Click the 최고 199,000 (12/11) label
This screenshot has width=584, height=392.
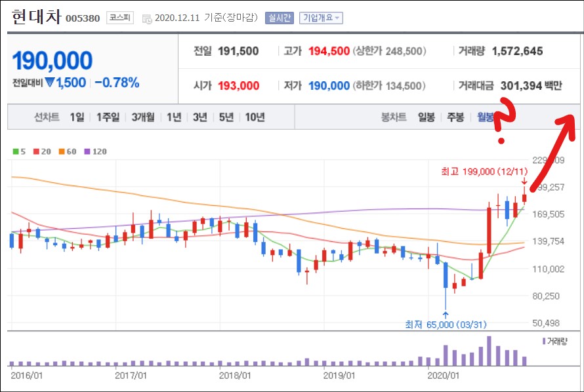point(484,172)
